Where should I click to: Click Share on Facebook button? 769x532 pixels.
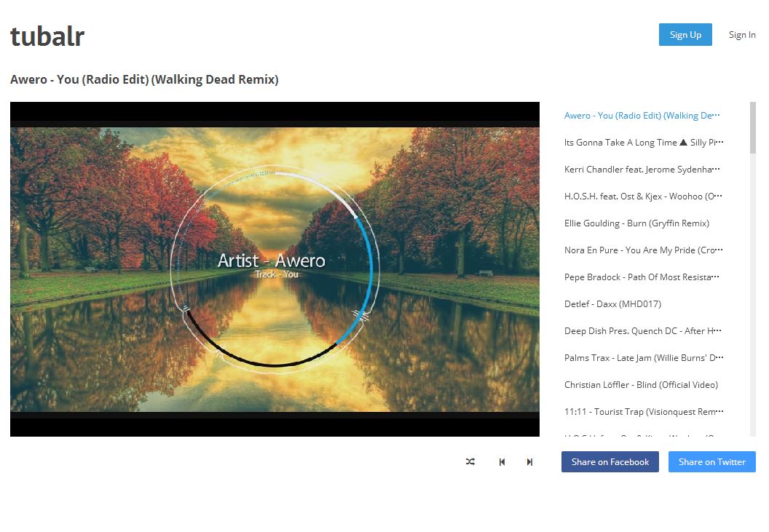pos(610,462)
